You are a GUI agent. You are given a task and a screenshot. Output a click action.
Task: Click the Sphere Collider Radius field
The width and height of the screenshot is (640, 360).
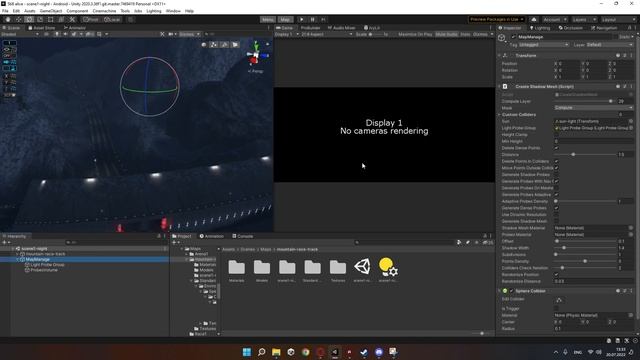593,329
